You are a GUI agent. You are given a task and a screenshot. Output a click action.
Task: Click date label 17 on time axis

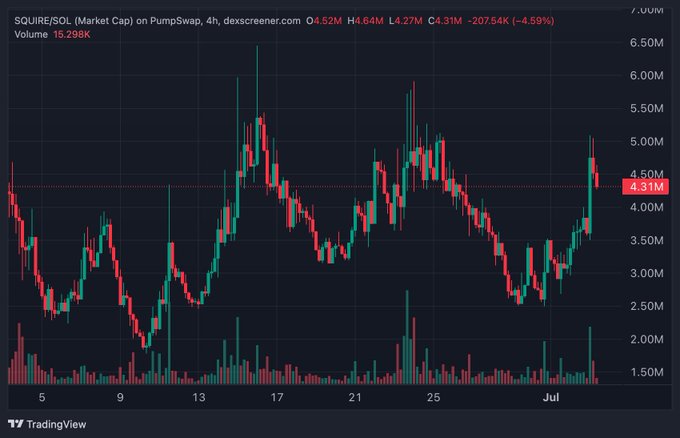277,397
